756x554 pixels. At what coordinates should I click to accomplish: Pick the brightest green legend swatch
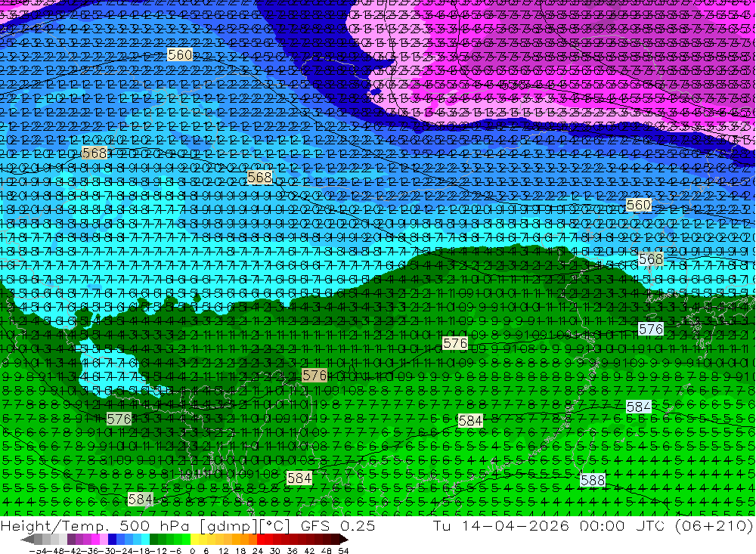(186, 540)
